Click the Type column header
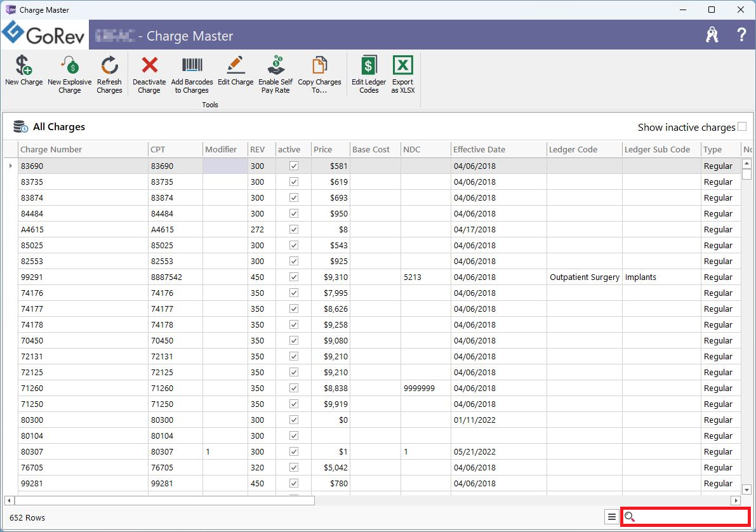 [x=721, y=150]
